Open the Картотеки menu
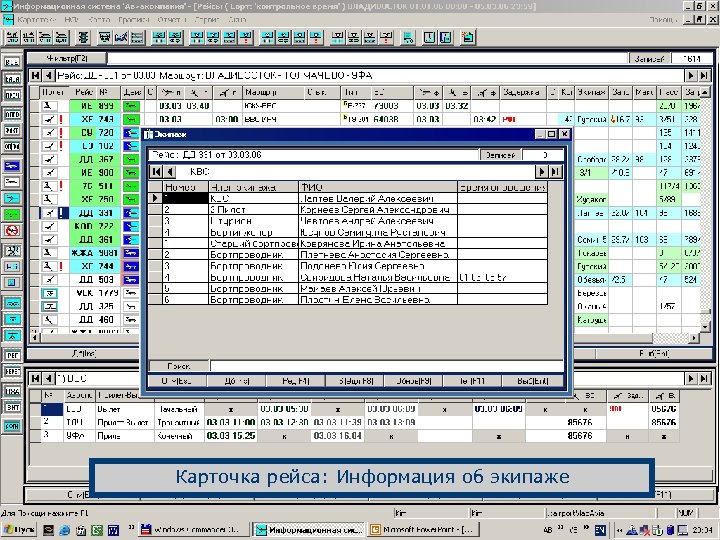 tap(36, 20)
